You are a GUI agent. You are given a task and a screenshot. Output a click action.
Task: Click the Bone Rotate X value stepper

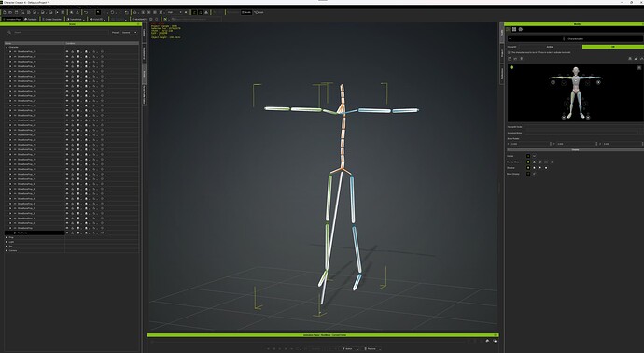(x=551, y=144)
